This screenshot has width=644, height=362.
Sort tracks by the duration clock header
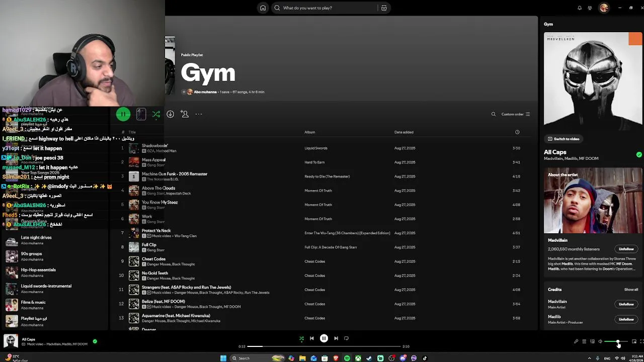[x=517, y=132]
